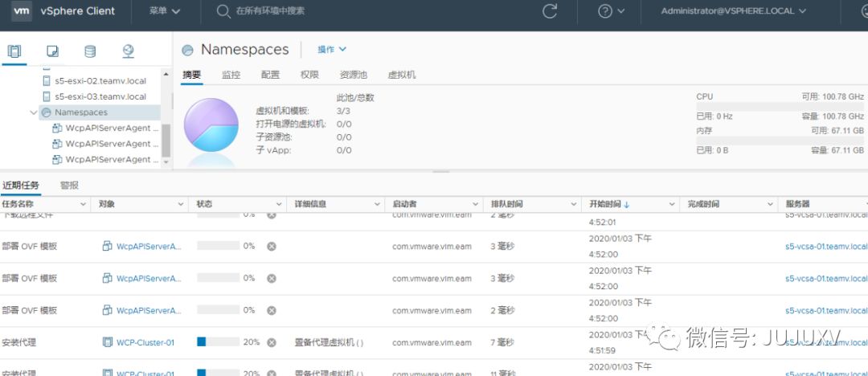Click the 服务器 column header
Screen dimensions: 868x376
[798, 204]
